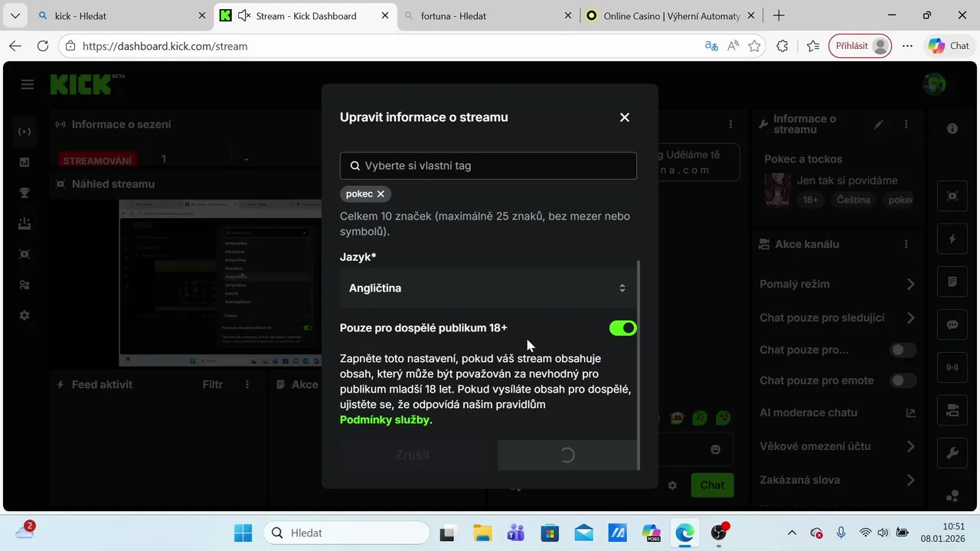Screen dimensions: 980x551
Task: Open the Windows Start menu
Action: click(243, 533)
